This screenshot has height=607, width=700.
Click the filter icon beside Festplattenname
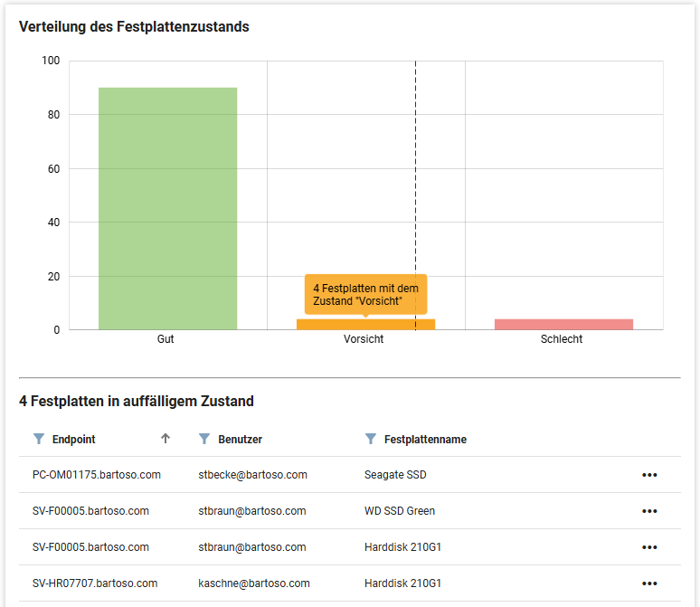[370, 439]
